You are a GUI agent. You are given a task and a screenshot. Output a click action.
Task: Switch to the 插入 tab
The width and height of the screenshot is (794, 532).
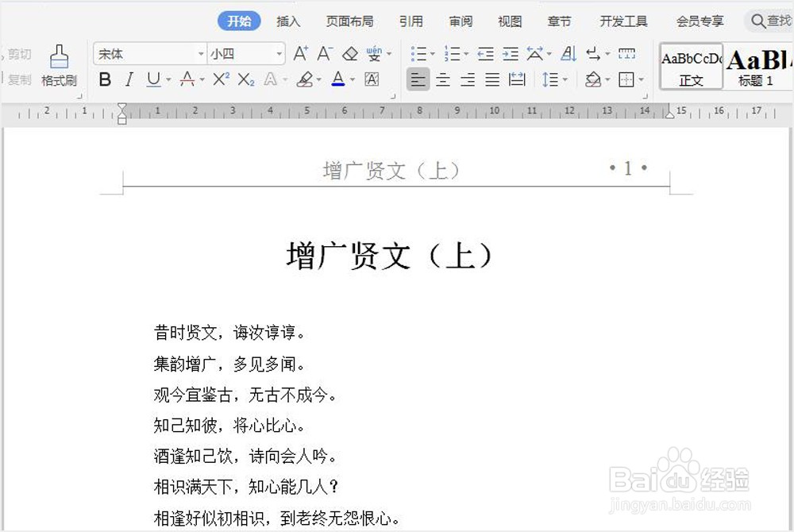[289, 21]
